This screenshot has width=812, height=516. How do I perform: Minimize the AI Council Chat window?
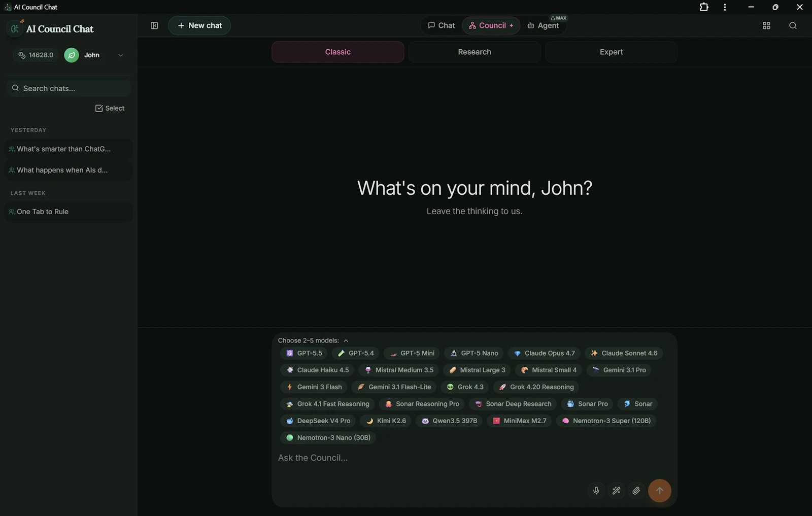[751, 7]
